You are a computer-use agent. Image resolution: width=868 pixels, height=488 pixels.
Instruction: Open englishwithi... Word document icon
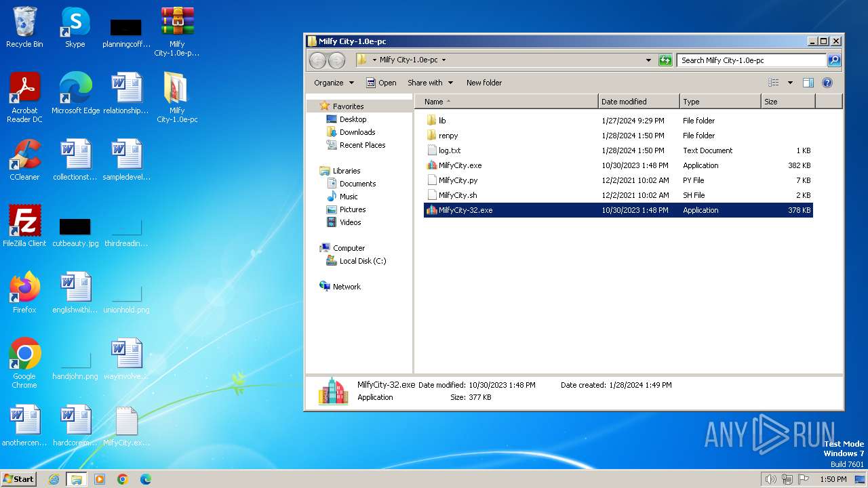75,293
